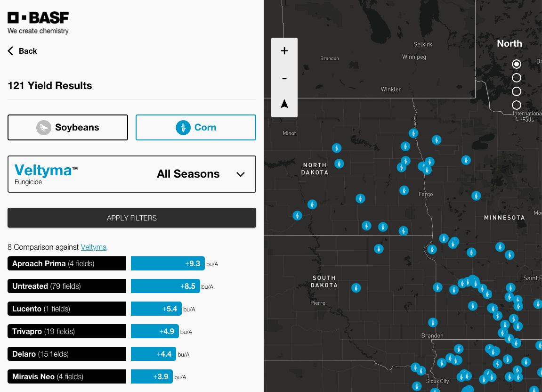Click the map zoom out minus button
The image size is (542, 392).
pyautogui.click(x=284, y=78)
